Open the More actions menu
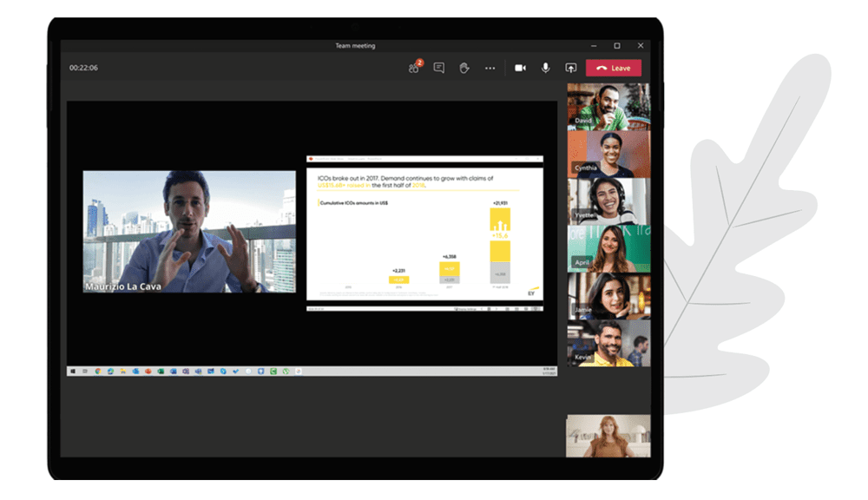Screen dimensions: 868x500 tap(490, 68)
